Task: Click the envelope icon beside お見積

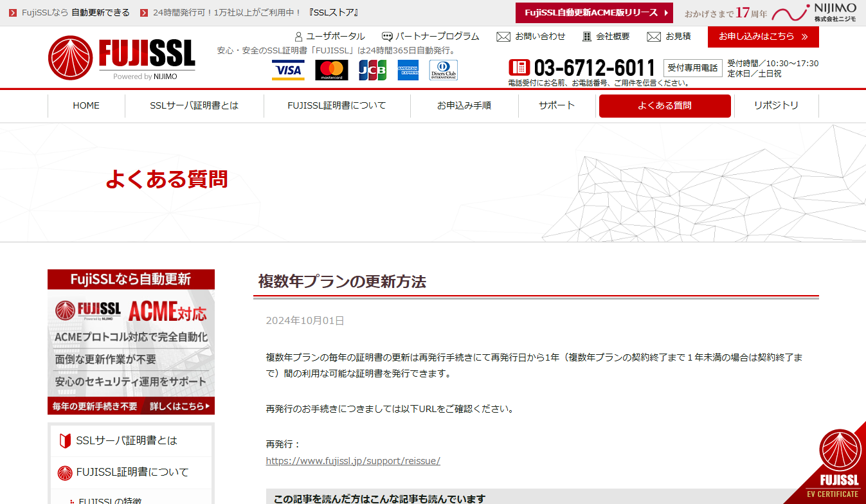Action: pos(654,37)
